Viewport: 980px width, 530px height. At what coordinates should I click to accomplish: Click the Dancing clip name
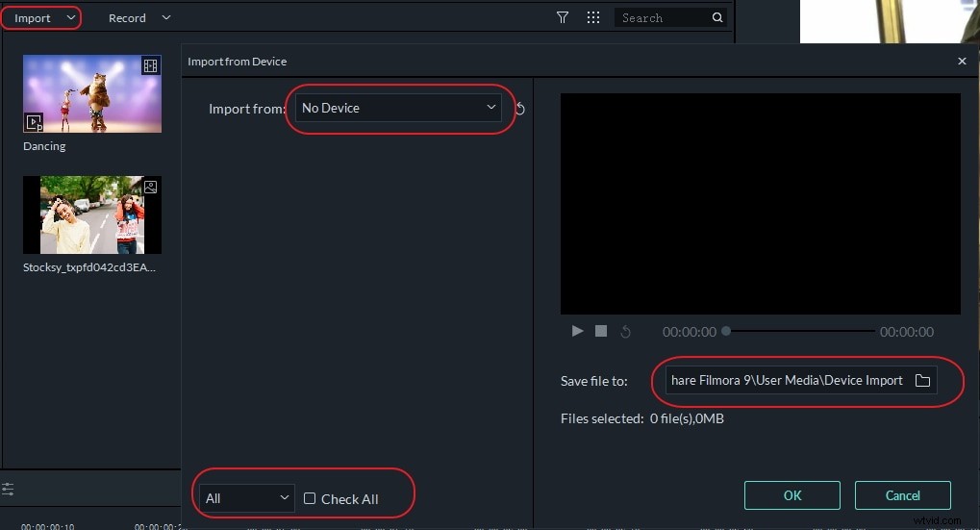44,145
